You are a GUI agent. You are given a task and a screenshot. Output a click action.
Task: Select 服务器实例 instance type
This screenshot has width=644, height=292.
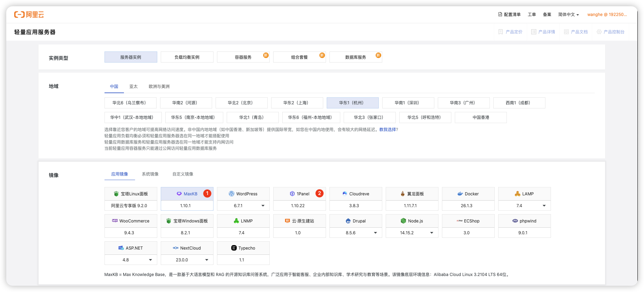click(131, 57)
